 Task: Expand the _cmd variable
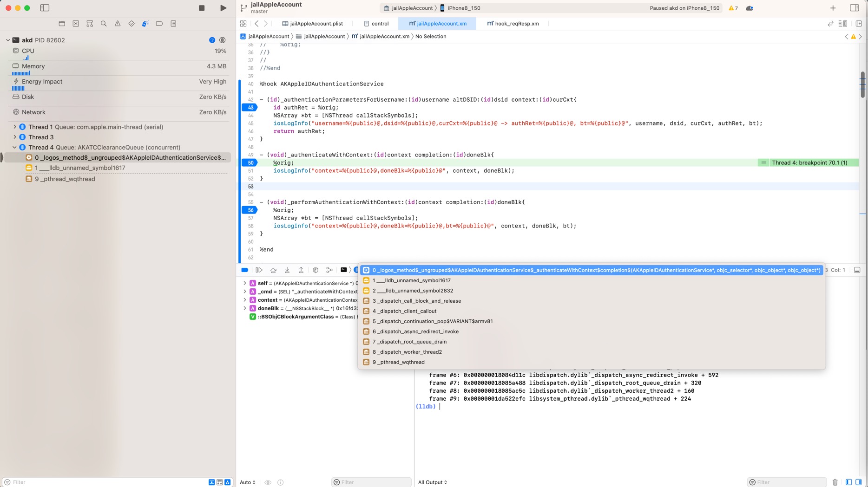[x=245, y=292]
